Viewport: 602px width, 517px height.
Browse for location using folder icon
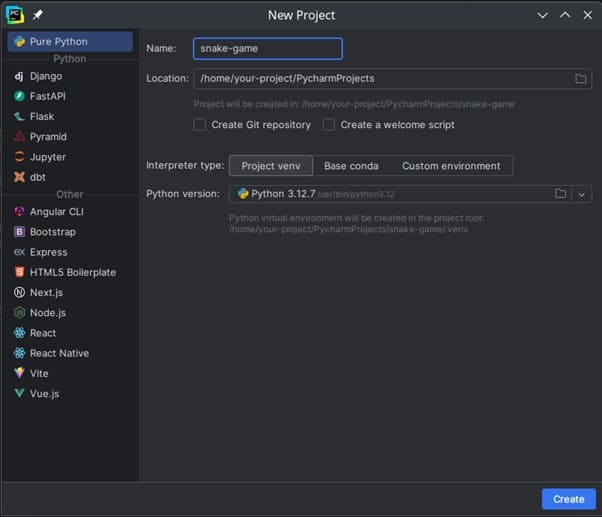[x=581, y=79]
